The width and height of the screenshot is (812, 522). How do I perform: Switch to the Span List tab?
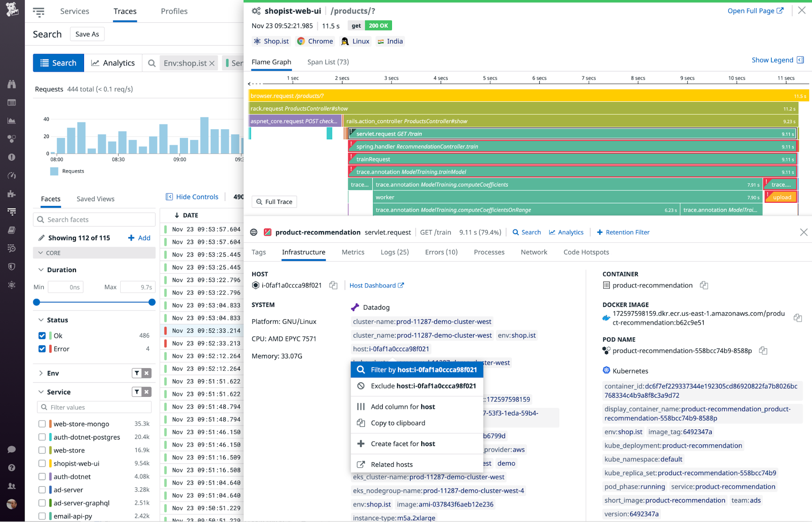coord(327,62)
